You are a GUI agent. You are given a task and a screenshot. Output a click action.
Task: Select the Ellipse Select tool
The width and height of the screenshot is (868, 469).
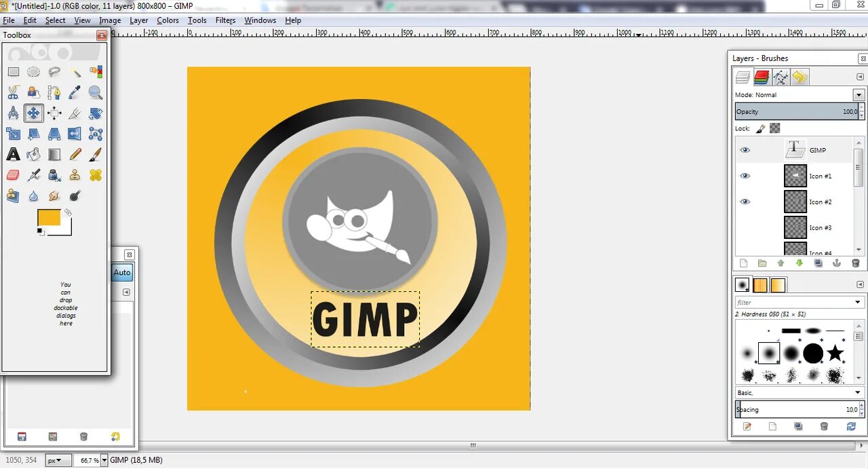(33, 72)
